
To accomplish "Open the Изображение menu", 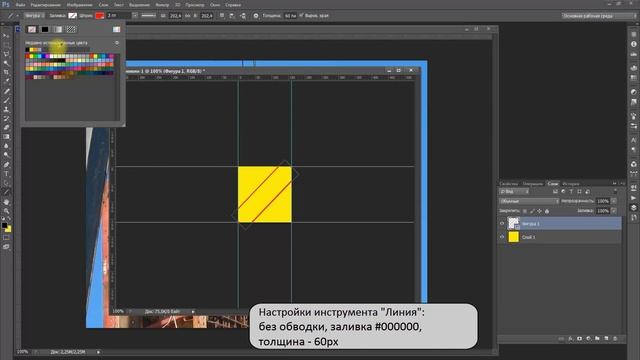I will 79,5.
